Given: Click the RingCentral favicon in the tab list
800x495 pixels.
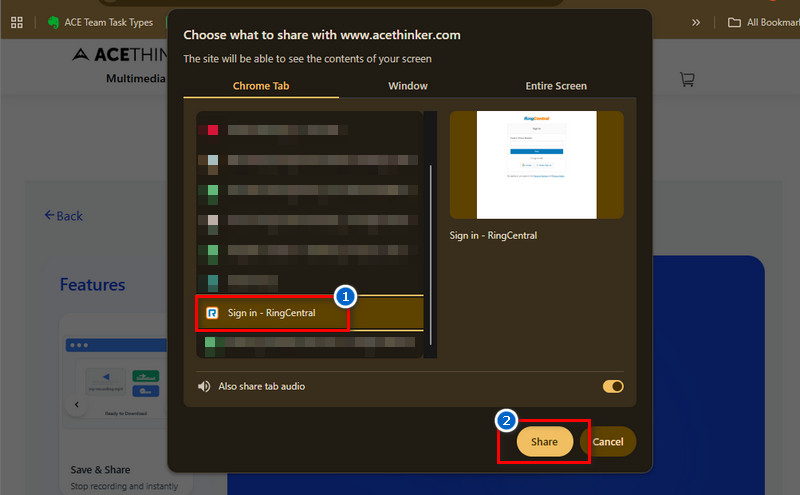Looking at the screenshot, I should tap(212, 313).
